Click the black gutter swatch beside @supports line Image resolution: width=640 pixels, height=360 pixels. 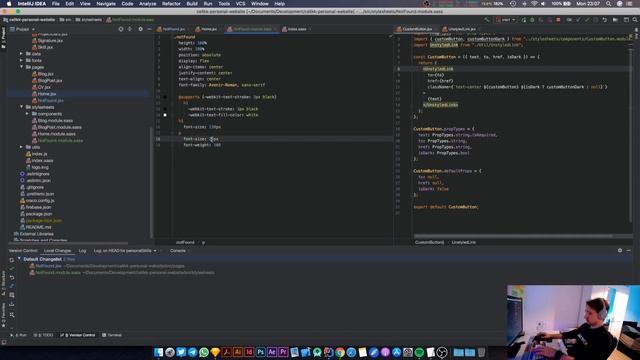tap(165, 97)
